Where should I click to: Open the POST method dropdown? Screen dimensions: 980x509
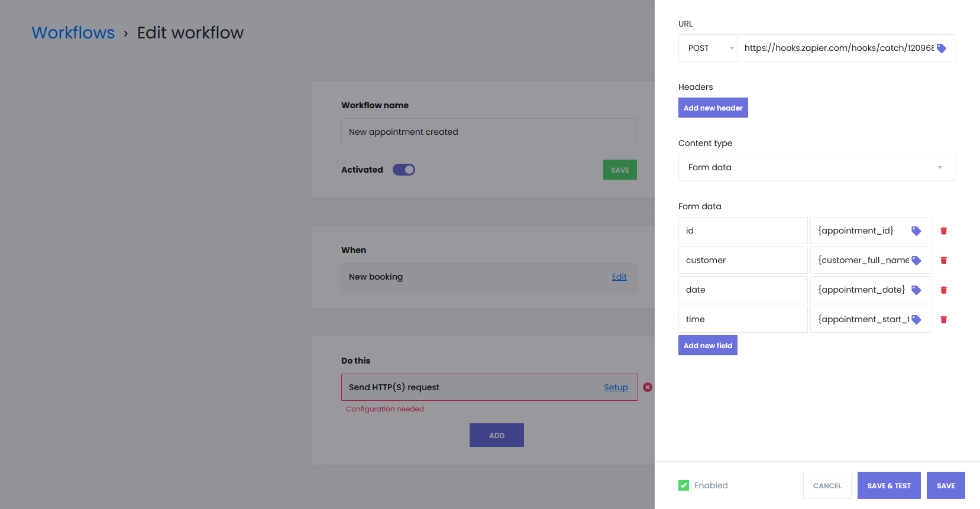[708, 48]
